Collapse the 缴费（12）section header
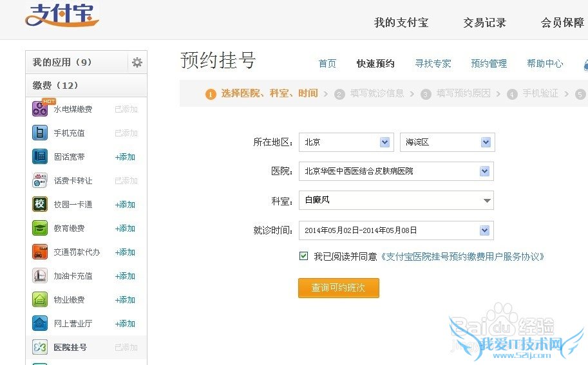This screenshot has width=588, height=365. pos(86,86)
